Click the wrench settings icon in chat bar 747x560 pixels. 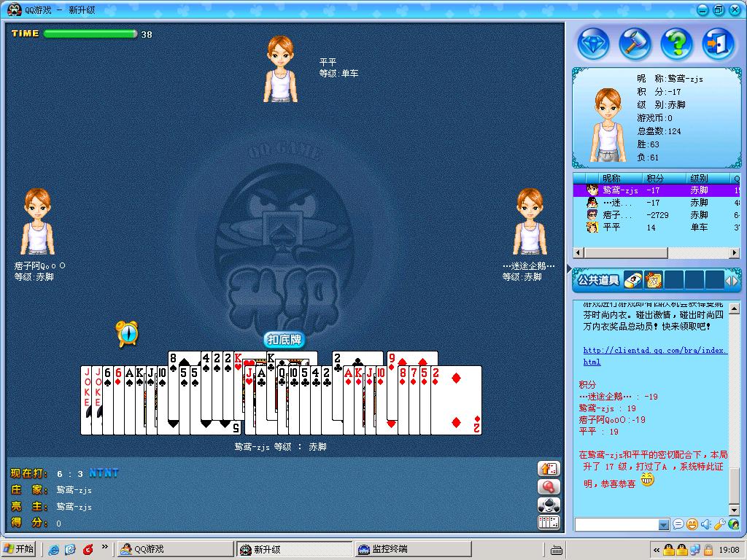pyautogui.click(x=719, y=524)
